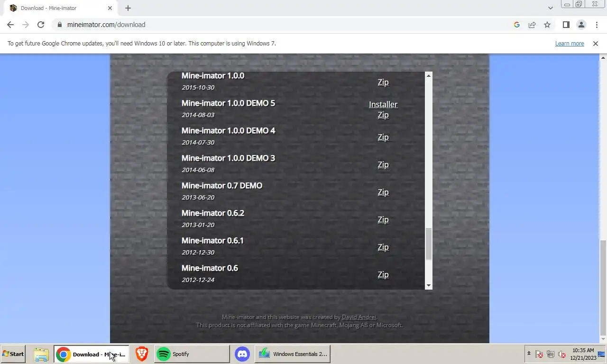The image size is (607, 364).
Task: Open David Andrei creator link
Action: tap(359, 317)
